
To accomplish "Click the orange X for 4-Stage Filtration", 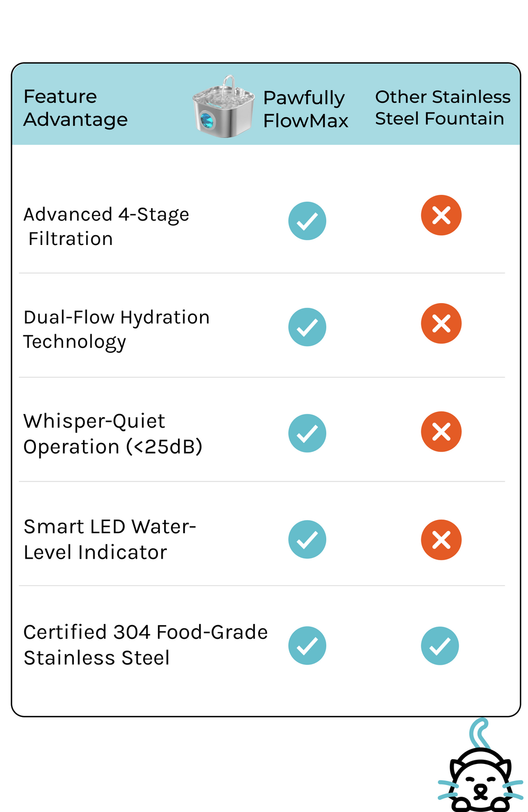I will [441, 215].
